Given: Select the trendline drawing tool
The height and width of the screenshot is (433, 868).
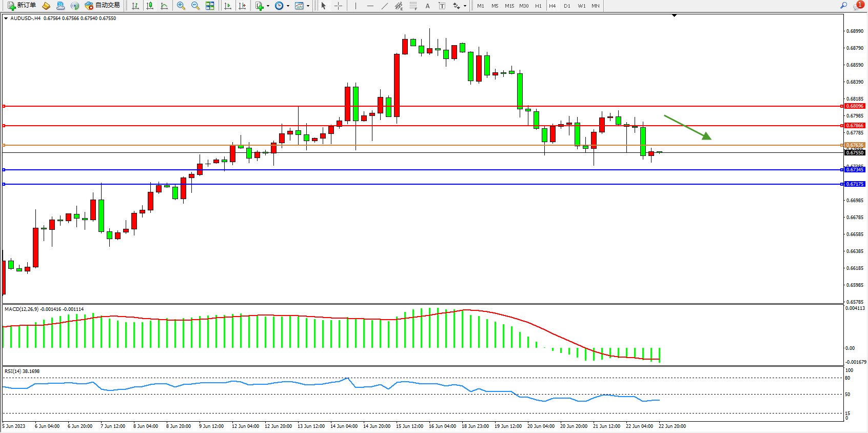Looking at the screenshot, I should coord(384,6).
